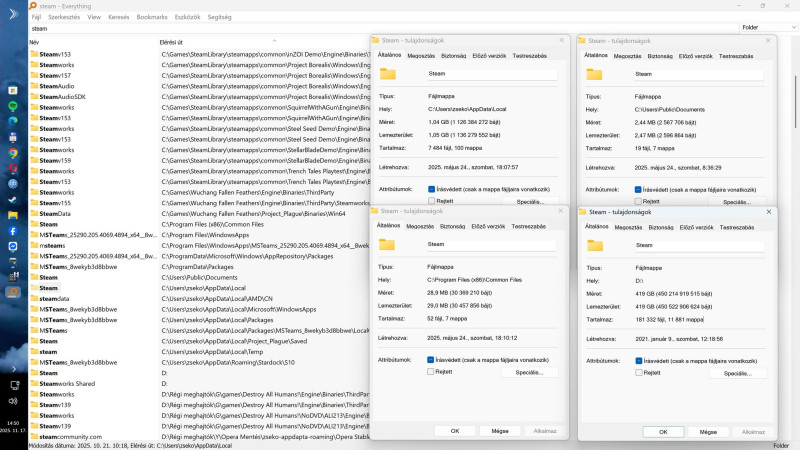Click folder icon in Common Files Steam properties dialog
The height and width of the screenshot is (450, 800).
tap(387, 244)
